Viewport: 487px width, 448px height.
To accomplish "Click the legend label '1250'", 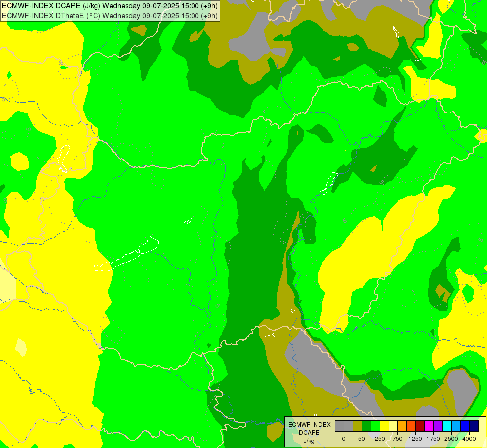I will (415, 439).
